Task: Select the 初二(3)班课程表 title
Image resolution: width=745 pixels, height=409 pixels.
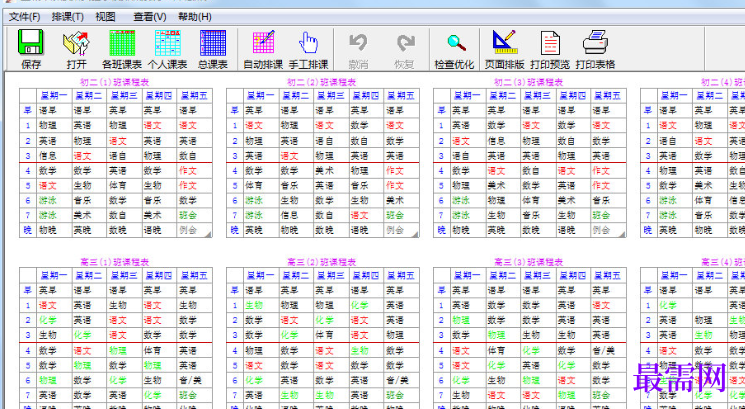Action: (529, 82)
